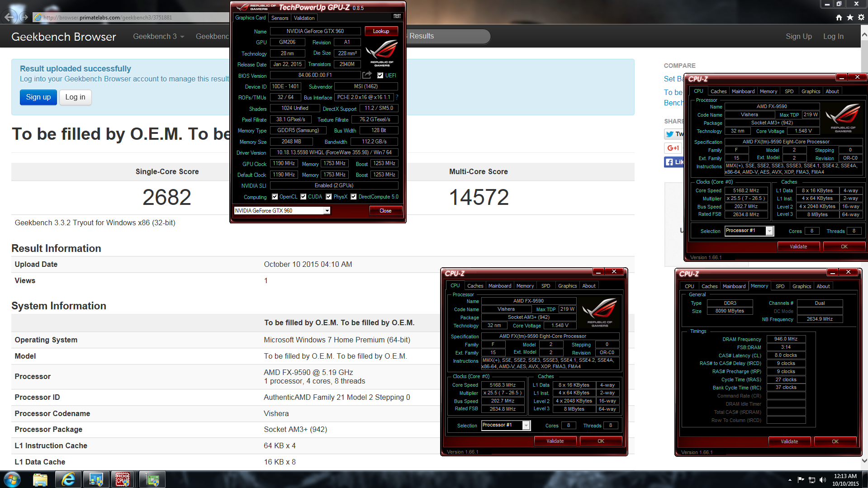Image resolution: width=868 pixels, height=488 pixels.
Task: Click the ROG logo in the GPU-Z window
Action: pyautogui.click(x=381, y=53)
